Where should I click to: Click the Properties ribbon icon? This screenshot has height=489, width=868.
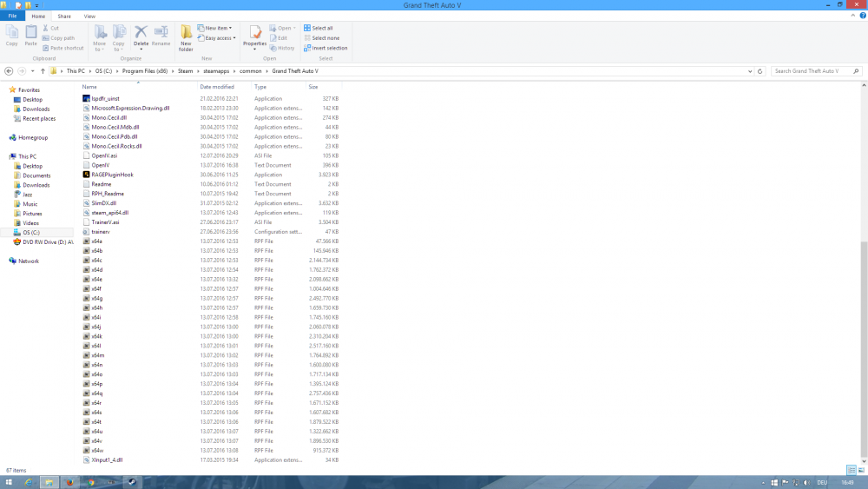(x=254, y=37)
